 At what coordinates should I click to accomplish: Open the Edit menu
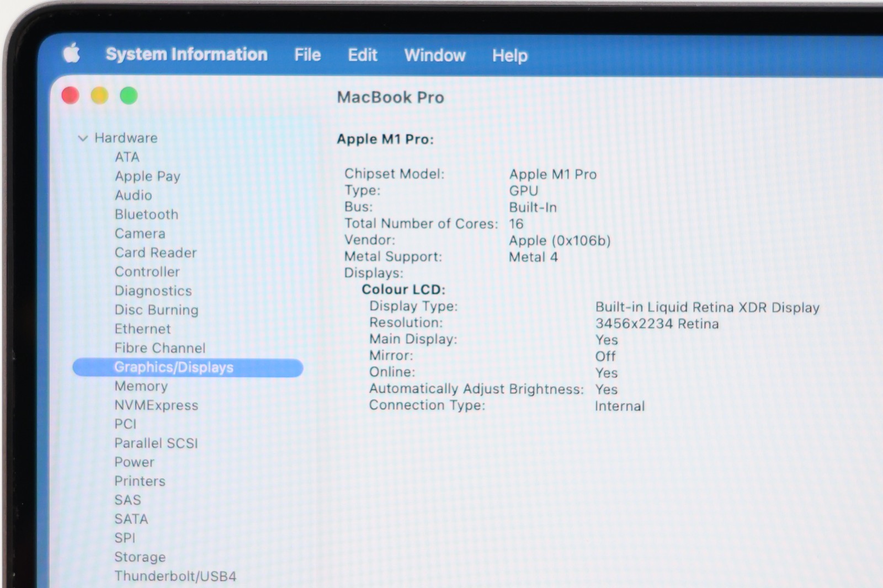(x=362, y=55)
